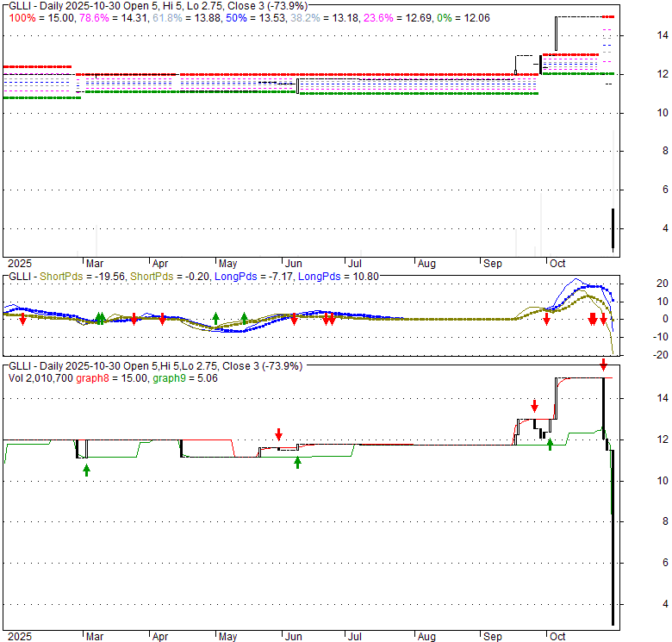Click the bottom chart's GLLI Daily title text
This screenshot has height=642, width=672.
click(x=156, y=366)
